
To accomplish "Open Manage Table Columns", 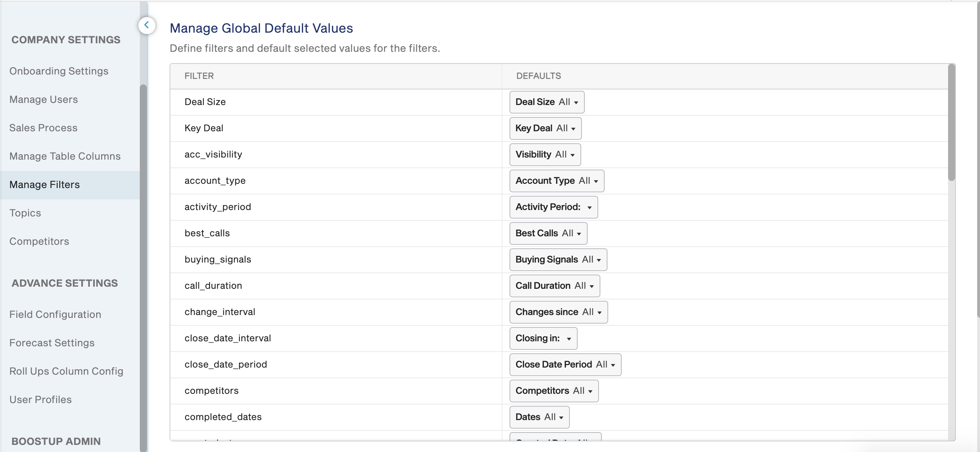I will tap(65, 156).
